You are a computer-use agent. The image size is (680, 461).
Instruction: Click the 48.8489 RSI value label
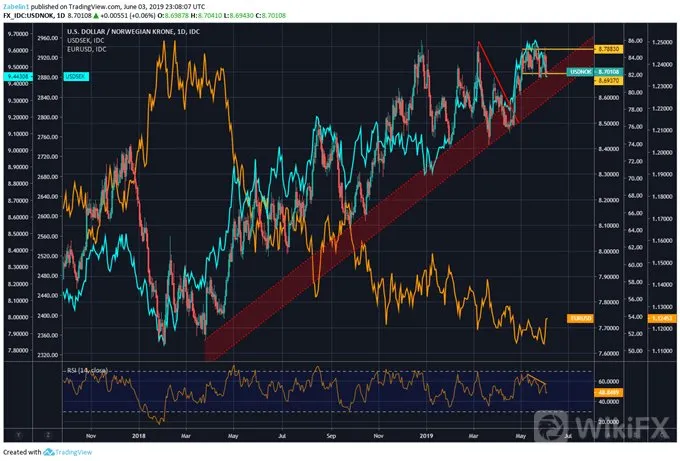coord(608,392)
